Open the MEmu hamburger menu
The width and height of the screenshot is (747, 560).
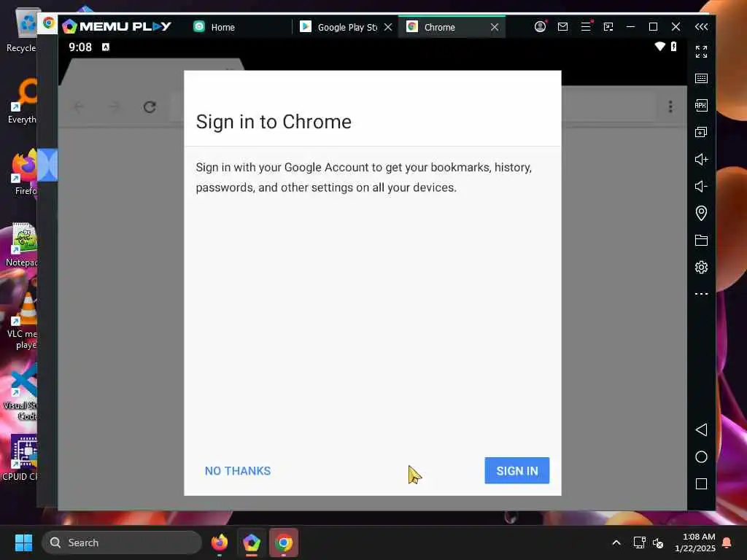pos(586,27)
